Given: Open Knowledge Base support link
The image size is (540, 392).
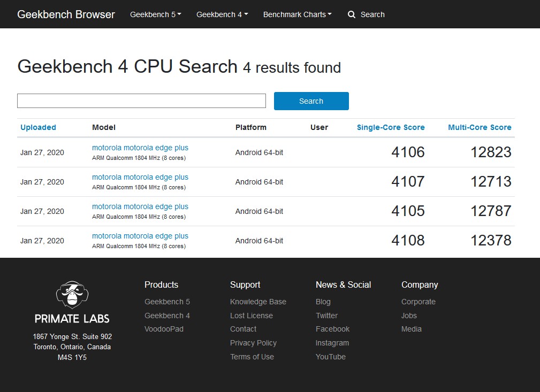Looking at the screenshot, I should [x=258, y=302].
